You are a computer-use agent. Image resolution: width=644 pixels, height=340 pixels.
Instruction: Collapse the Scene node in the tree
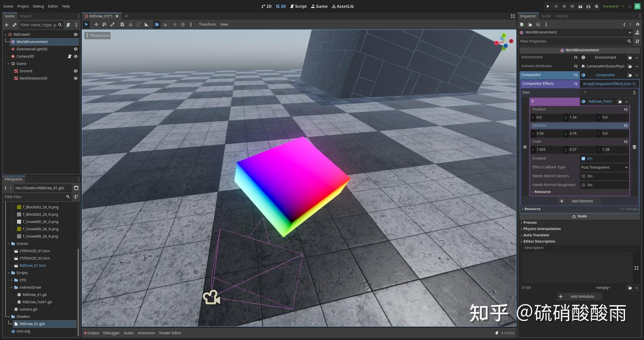(x=8, y=63)
